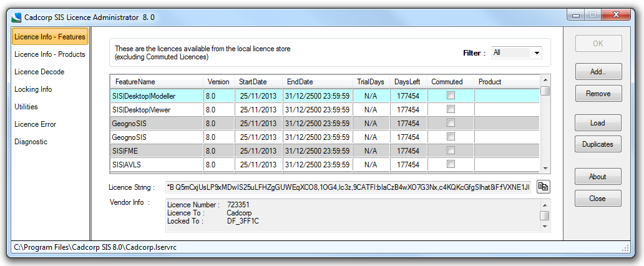Go to Locking Info page

33,89
